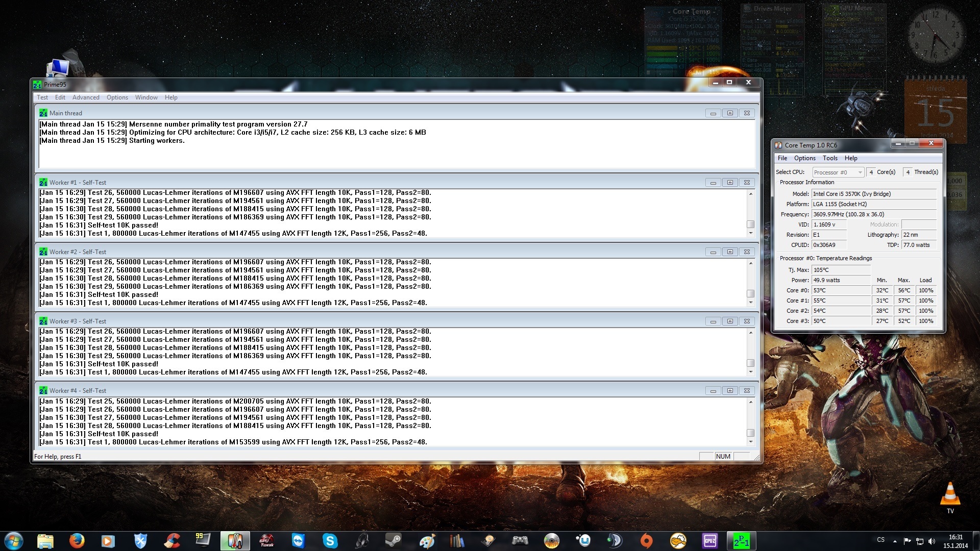
Task: Open the Tools menu in Core Temp
Action: (x=830, y=158)
